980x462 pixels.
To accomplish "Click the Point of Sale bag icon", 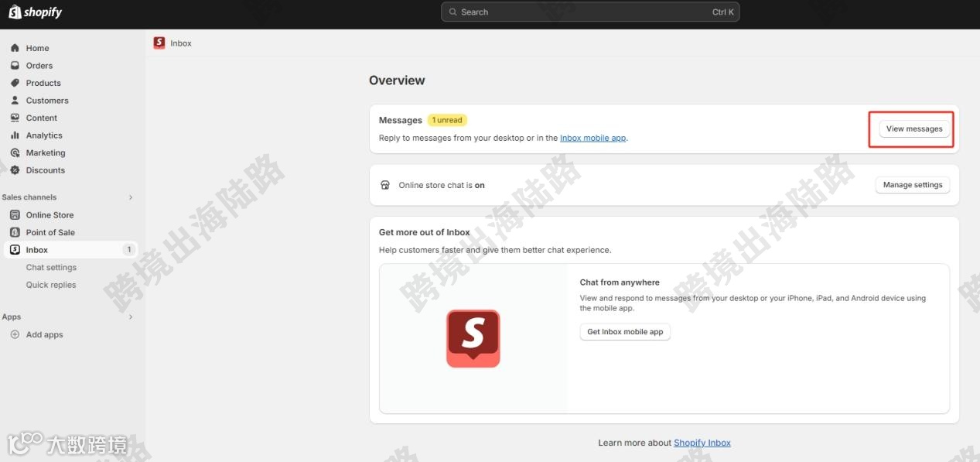I will (x=15, y=232).
